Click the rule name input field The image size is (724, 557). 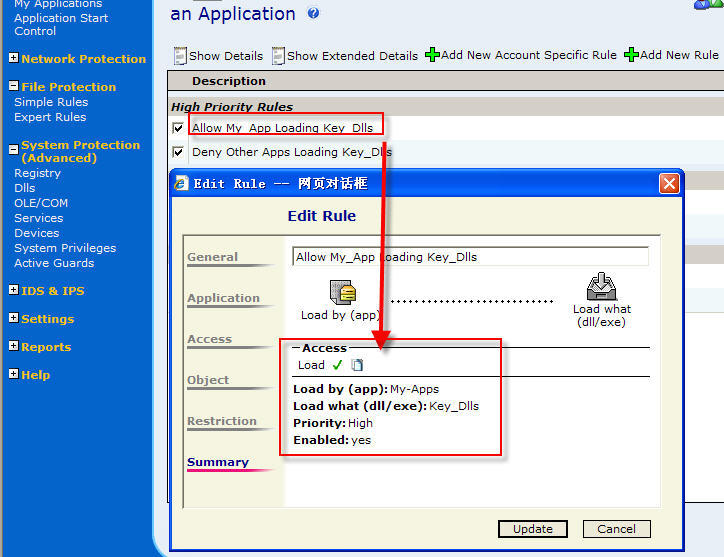tap(470, 257)
